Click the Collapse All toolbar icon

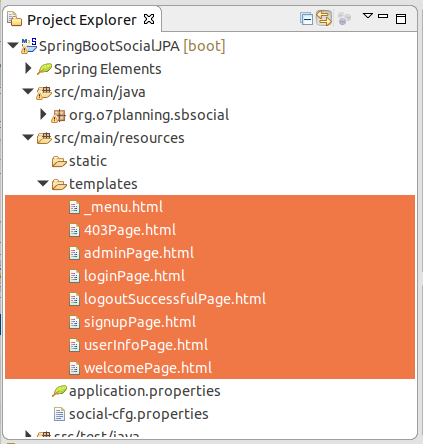pos(306,19)
